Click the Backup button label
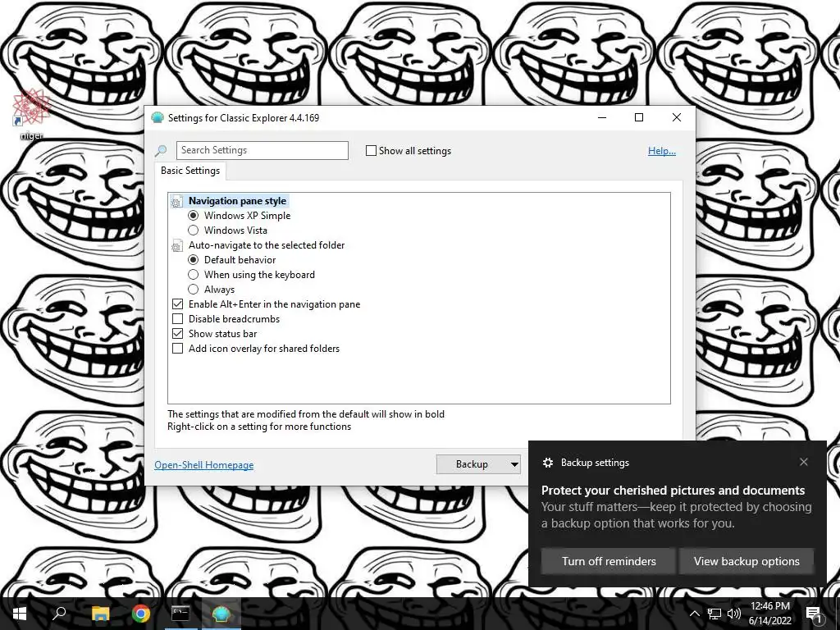 click(x=472, y=464)
